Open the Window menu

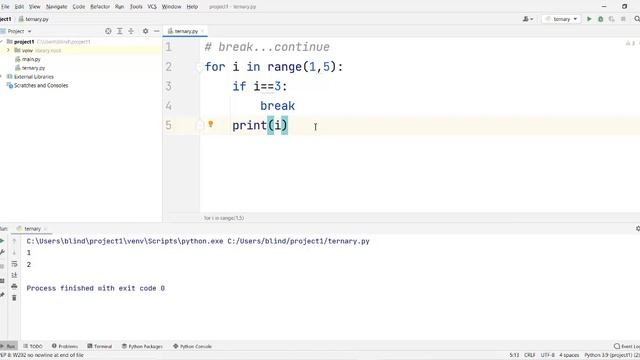(171, 7)
